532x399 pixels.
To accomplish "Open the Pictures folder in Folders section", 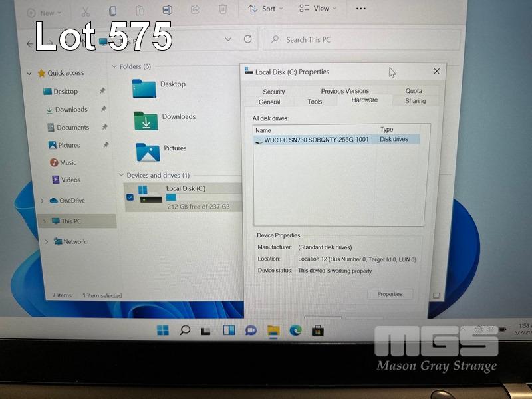I will (x=148, y=151).
